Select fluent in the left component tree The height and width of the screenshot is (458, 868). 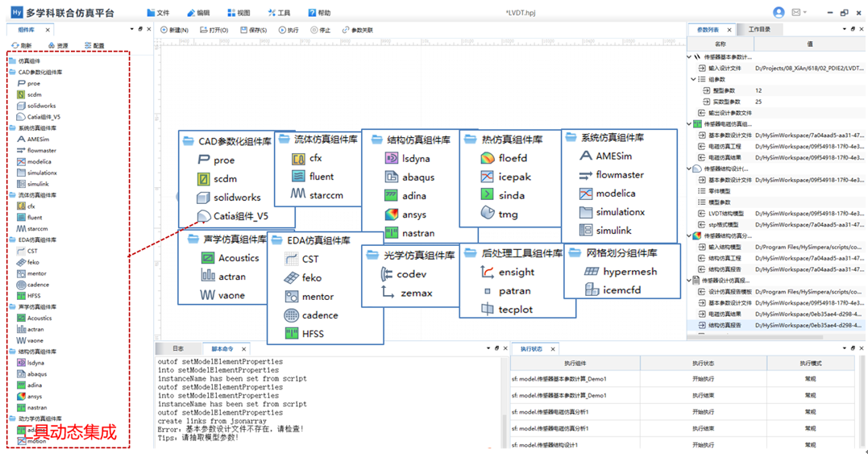tap(29, 218)
